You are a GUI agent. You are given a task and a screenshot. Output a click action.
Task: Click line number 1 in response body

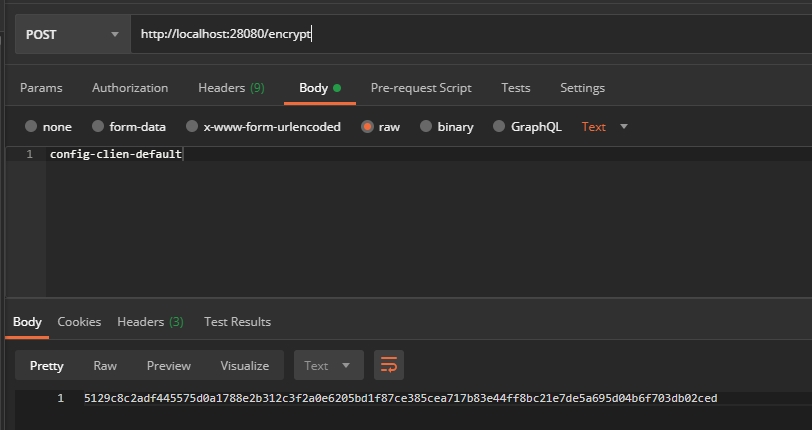coord(61,398)
